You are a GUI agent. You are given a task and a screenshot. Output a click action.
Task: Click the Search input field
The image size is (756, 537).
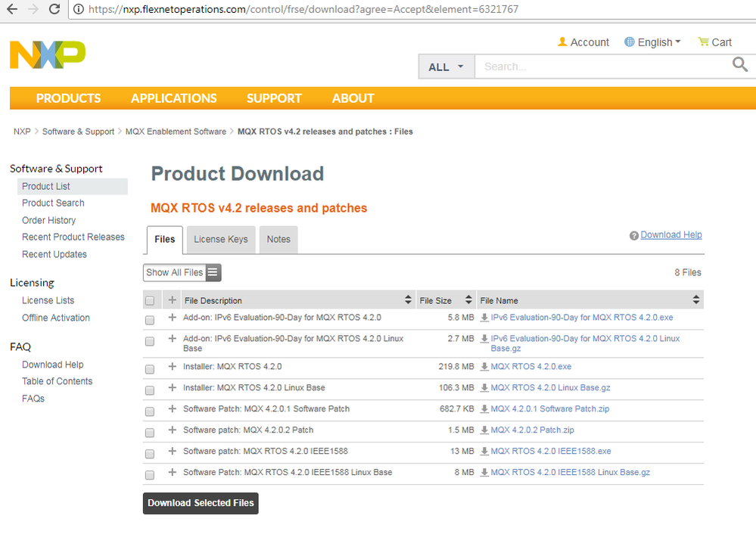pos(602,67)
